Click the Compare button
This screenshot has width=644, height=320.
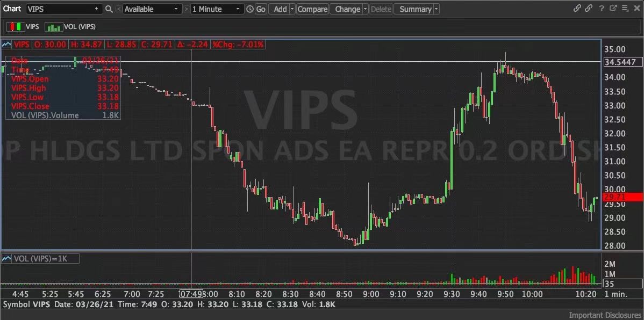click(x=312, y=9)
